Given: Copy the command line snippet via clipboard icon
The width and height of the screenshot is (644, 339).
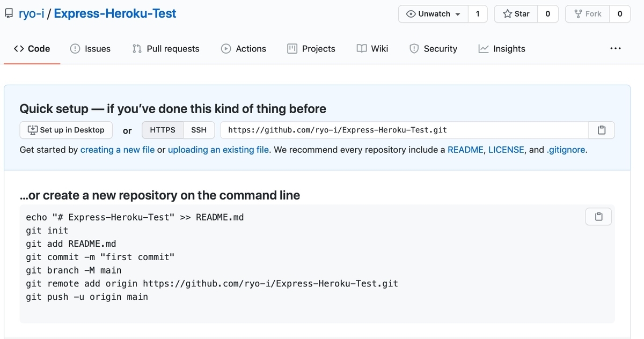Looking at the screenshot, I should [x=599, y=217].
